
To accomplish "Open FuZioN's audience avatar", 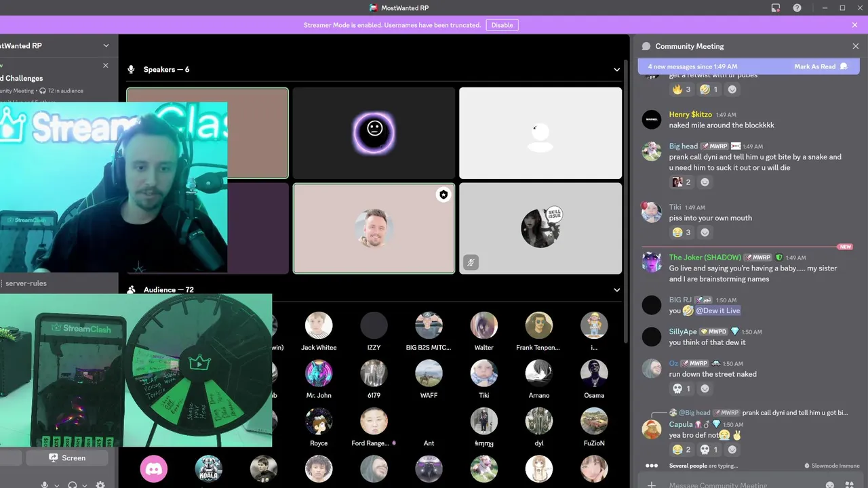I will coord(594,421).
